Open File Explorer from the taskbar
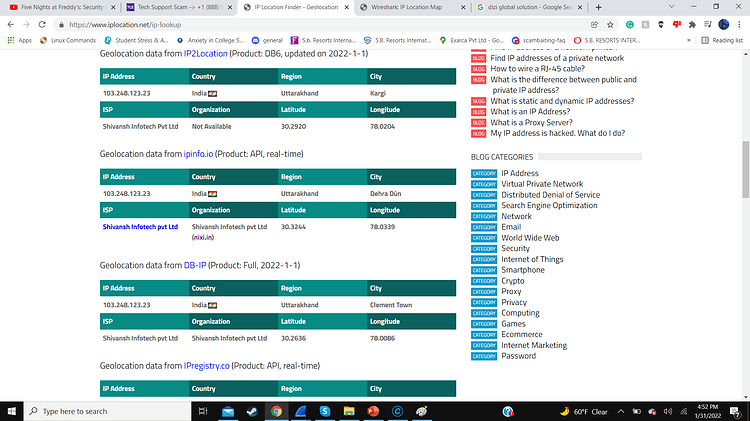This screenshot has height=421, width=750. pos(349,411)
